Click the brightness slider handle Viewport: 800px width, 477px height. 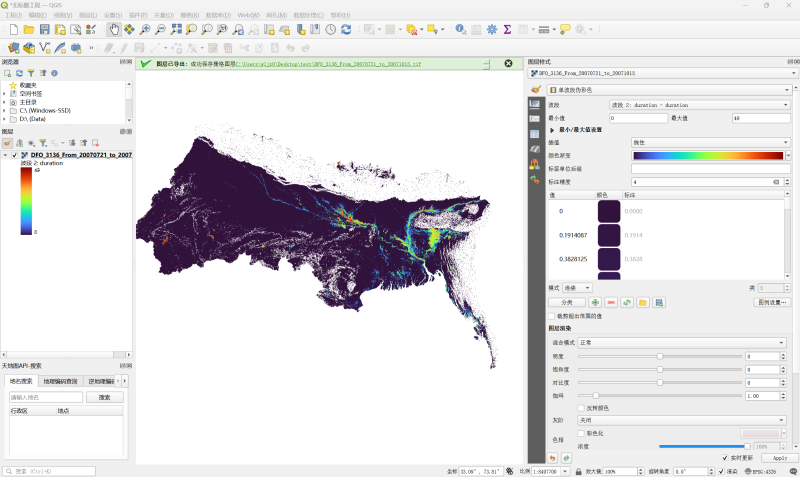pyautogui.click(x=660, y=356)
